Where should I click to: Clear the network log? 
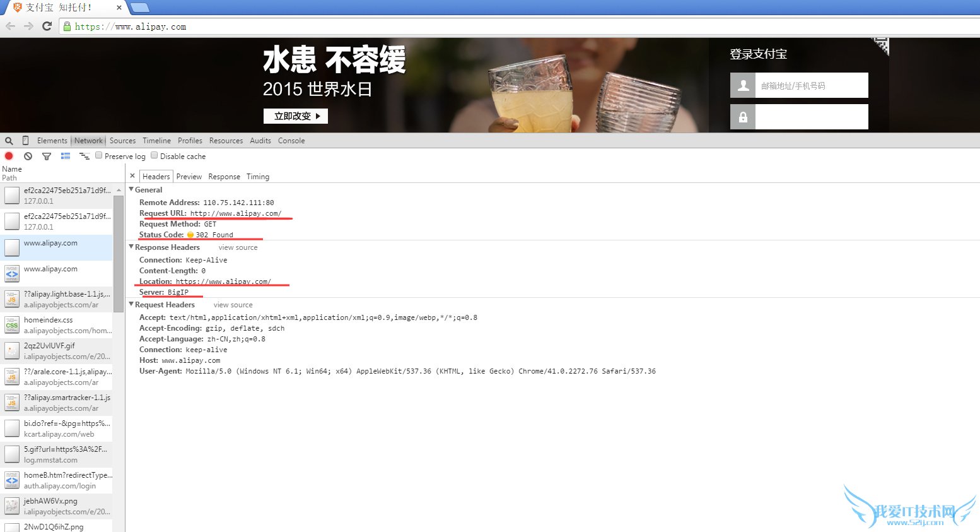28,156
